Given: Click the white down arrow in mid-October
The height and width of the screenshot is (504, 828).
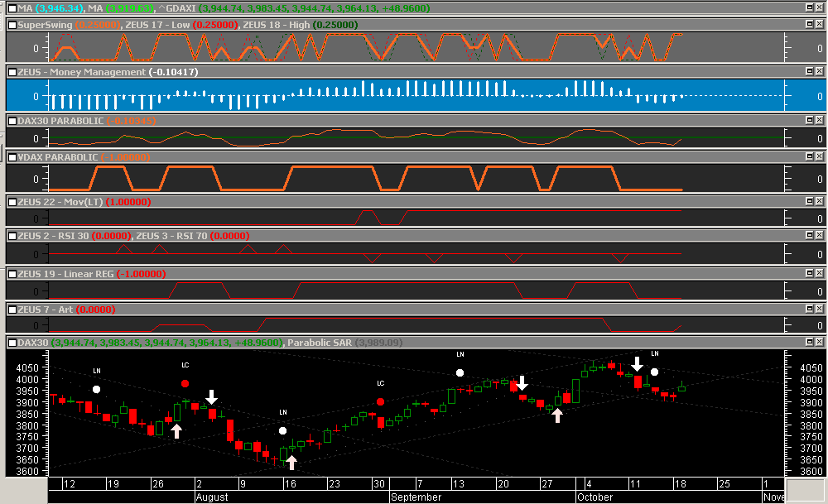Looking at the screenshot, I should [x=637, y=363].
